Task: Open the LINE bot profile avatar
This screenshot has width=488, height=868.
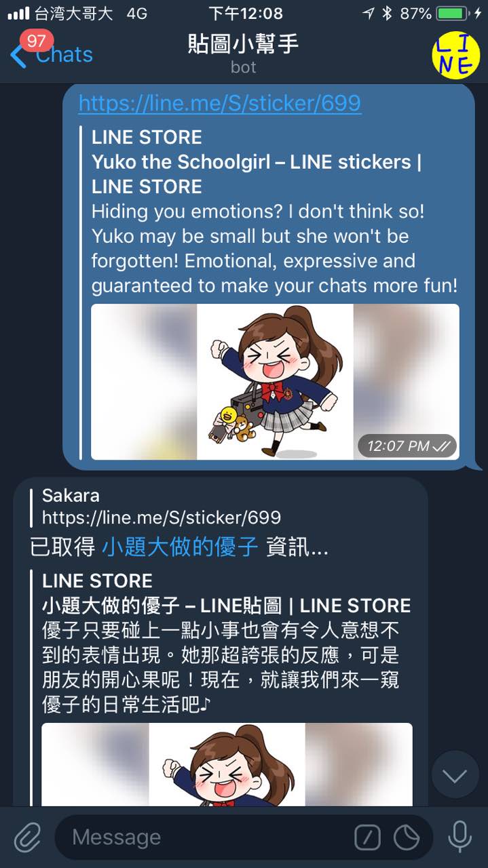Action: [454, 54]
